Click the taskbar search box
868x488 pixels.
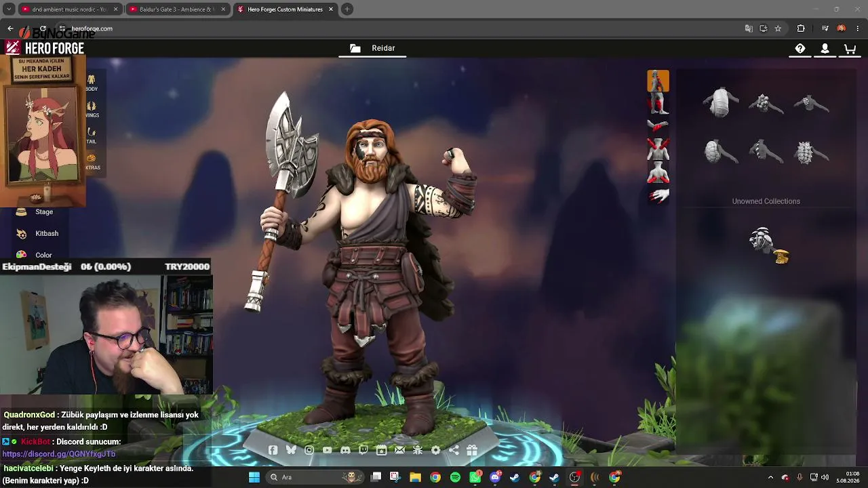pos(315,477)
